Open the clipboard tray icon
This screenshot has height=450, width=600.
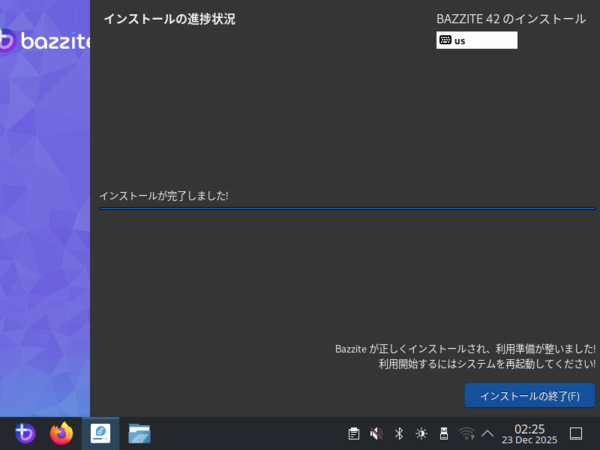point(354,434)
